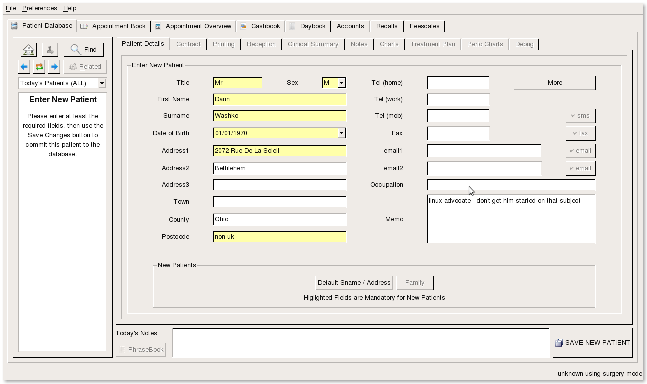Click the orange-green reload patient icon

pos(39,66)
